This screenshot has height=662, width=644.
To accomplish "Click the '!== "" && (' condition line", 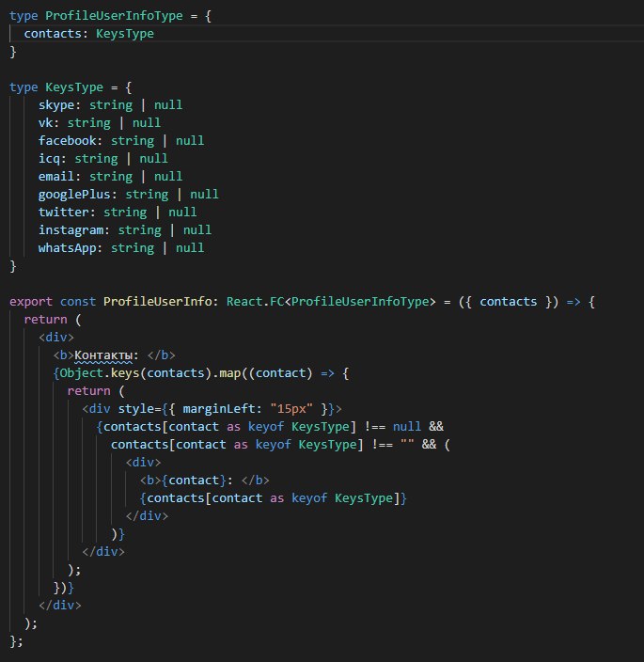I will (281, 445).
